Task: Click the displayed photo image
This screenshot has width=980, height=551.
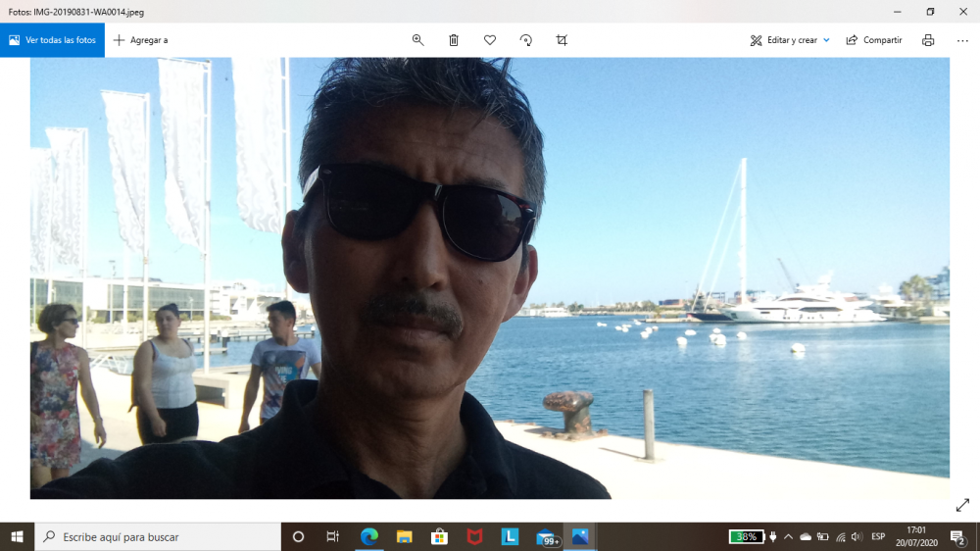Action: (490, 278)
